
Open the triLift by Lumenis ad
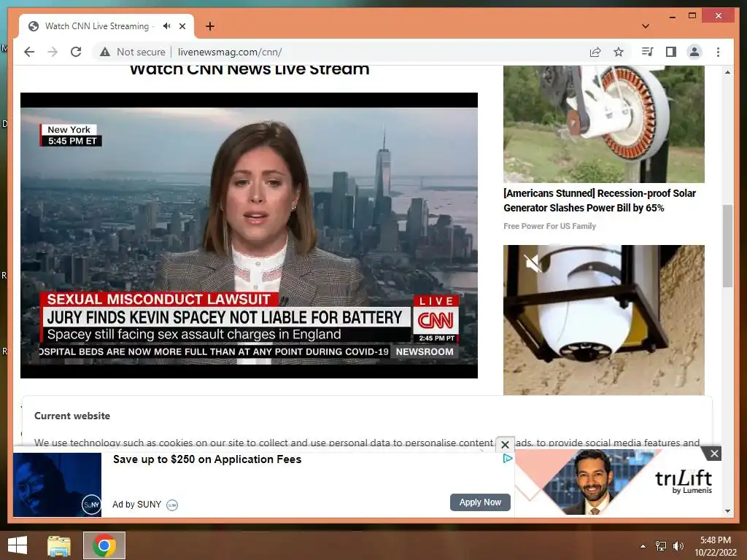click(617, 483)
